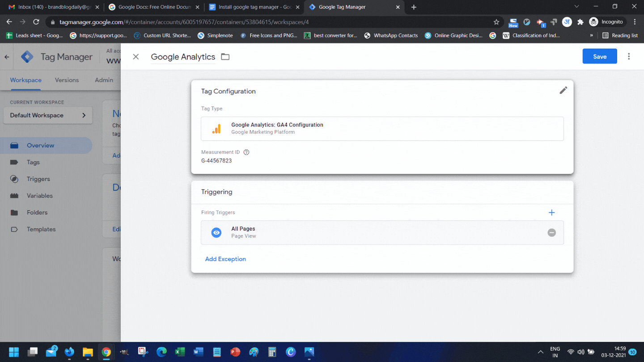Viewport: 644px width, 362px height.
Task: Reload the page
Action: tap(36, 22)
